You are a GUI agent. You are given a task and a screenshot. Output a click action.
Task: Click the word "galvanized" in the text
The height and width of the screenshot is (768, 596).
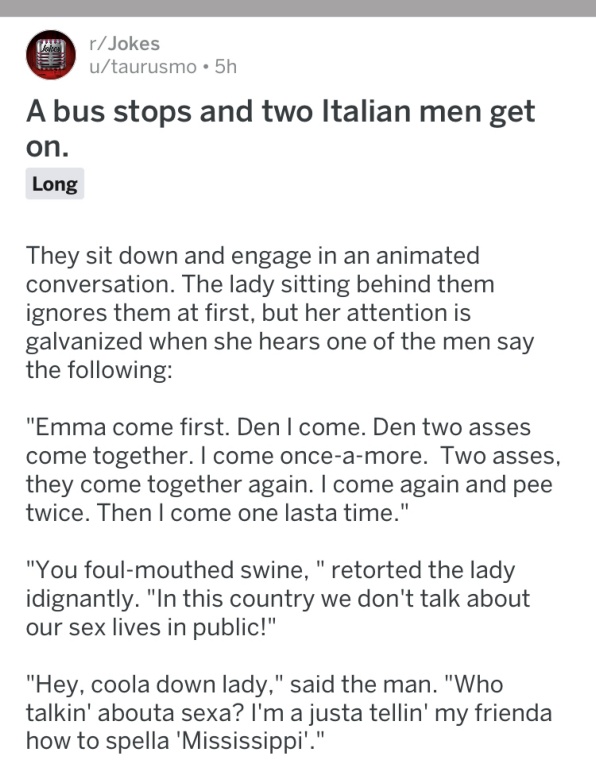[84, 341]
